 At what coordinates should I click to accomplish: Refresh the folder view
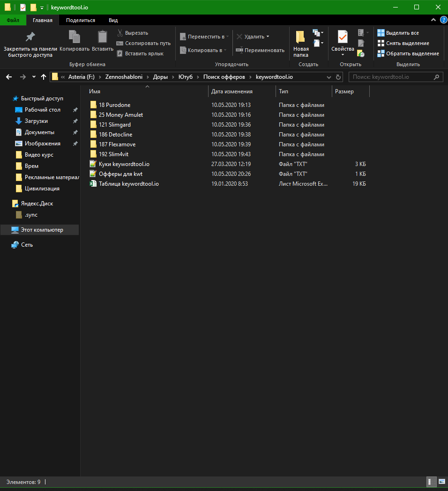[338, 77]
